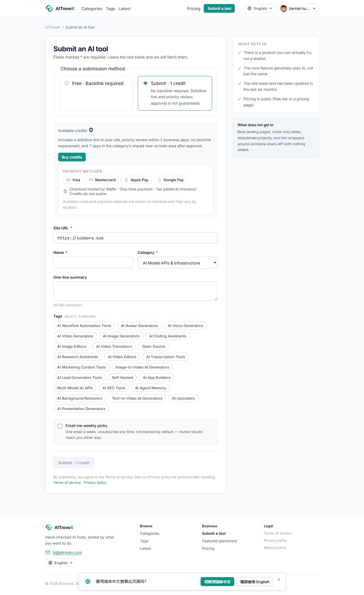Open the footer English language dropdown
364x595 pixels.
point(60,563)
